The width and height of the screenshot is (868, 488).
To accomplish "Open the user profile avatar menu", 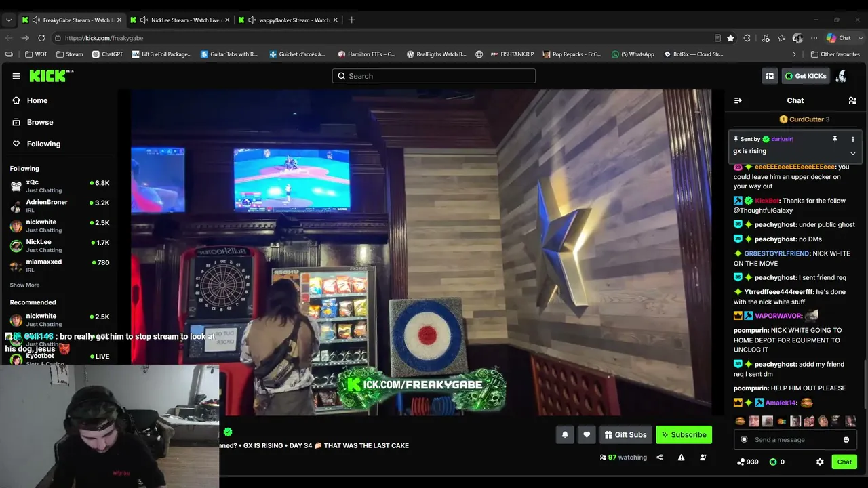I will 842,76.
